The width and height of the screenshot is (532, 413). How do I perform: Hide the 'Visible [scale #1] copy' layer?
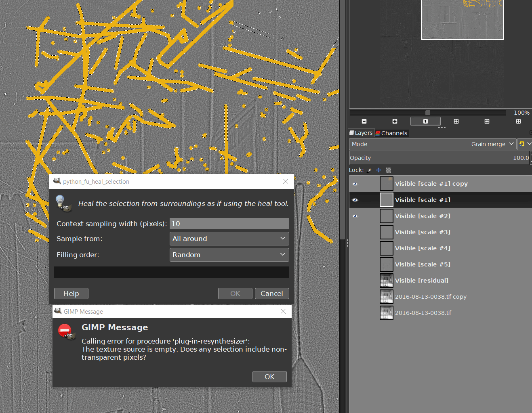(x=355, y=184)
